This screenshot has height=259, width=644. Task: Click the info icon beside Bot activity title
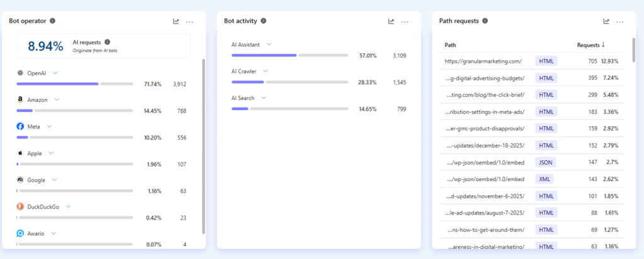264,21
